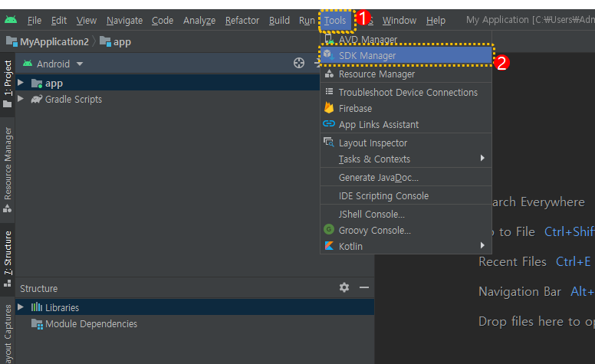This screenshot has height=364, width=595.
Task: Open Groovy Console... entry
Action: pos(406,230)
